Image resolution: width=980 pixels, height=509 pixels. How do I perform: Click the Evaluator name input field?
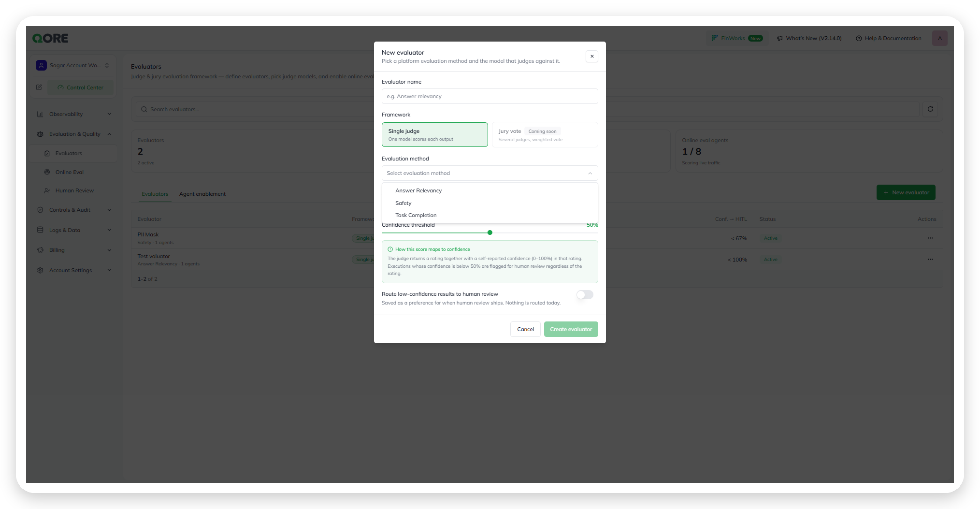coord(490,96)
